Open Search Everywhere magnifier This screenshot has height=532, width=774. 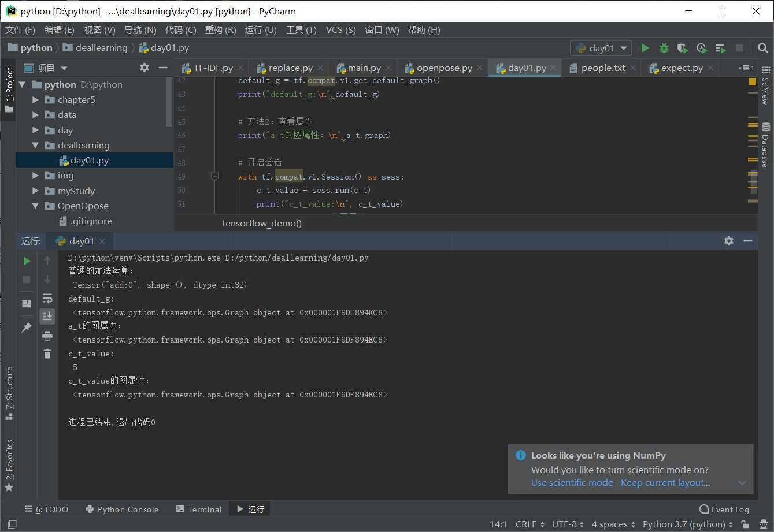762,48
